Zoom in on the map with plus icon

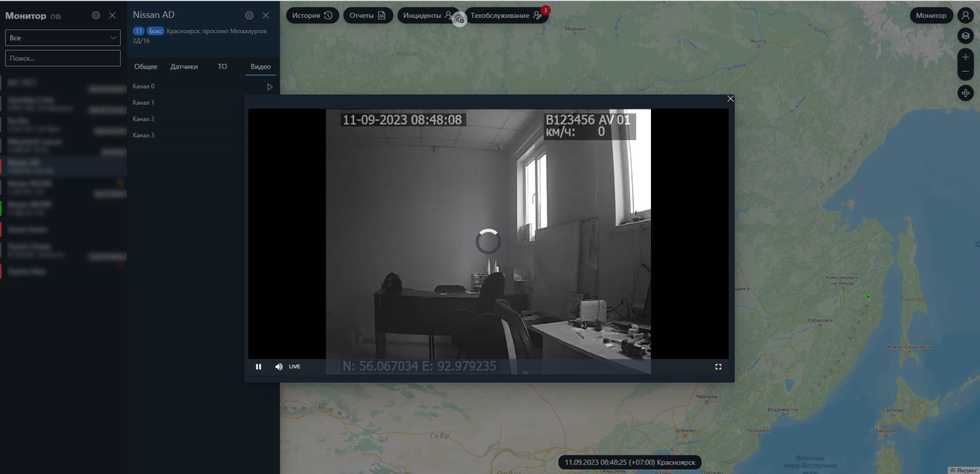(x=965, y=57)
